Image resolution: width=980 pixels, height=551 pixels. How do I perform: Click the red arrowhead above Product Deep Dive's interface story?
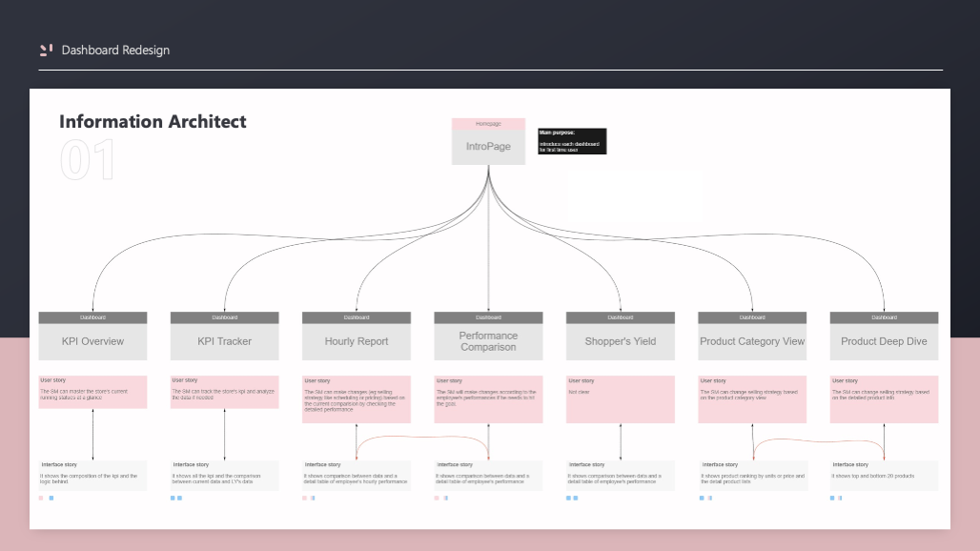tap(884, 459)
